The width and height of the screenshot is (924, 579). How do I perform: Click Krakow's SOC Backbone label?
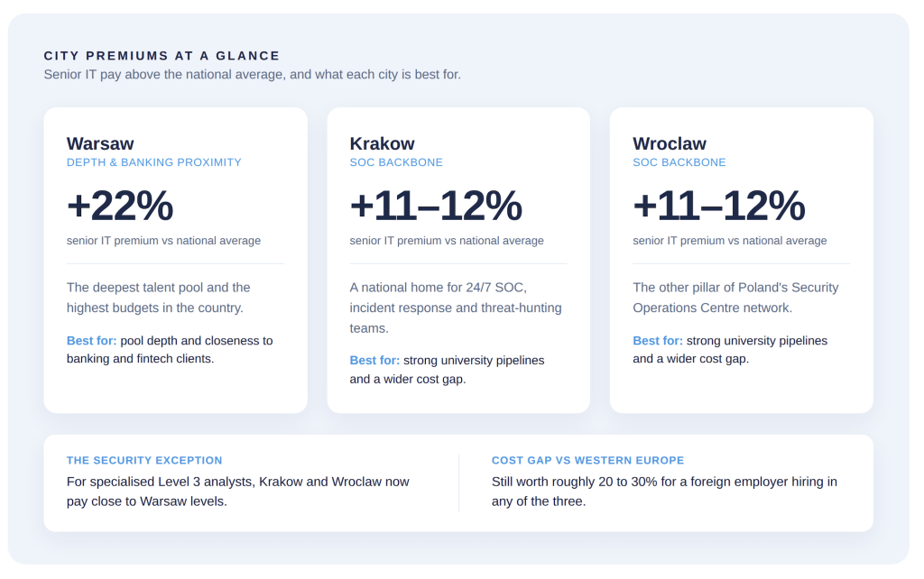[x=396, y=162]
